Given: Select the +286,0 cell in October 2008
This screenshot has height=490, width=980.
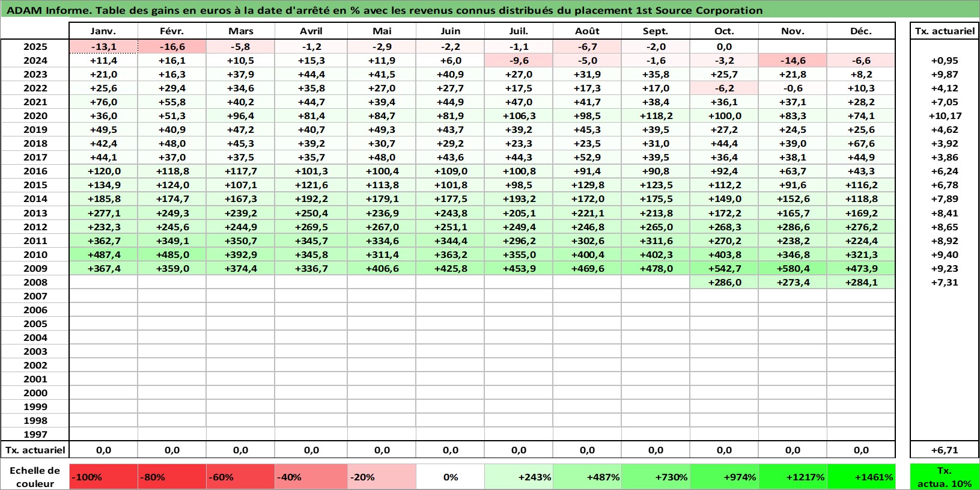Looking at the screenshot, I should (724, 282).
